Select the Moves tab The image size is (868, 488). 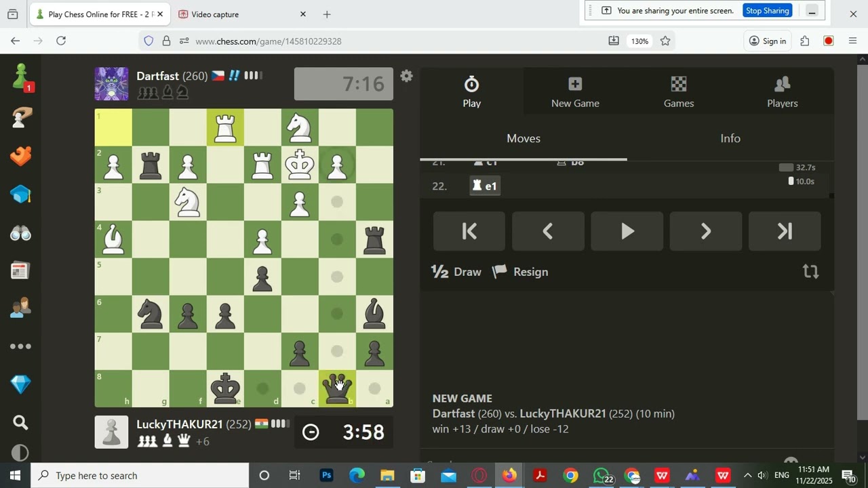point(524,138)
